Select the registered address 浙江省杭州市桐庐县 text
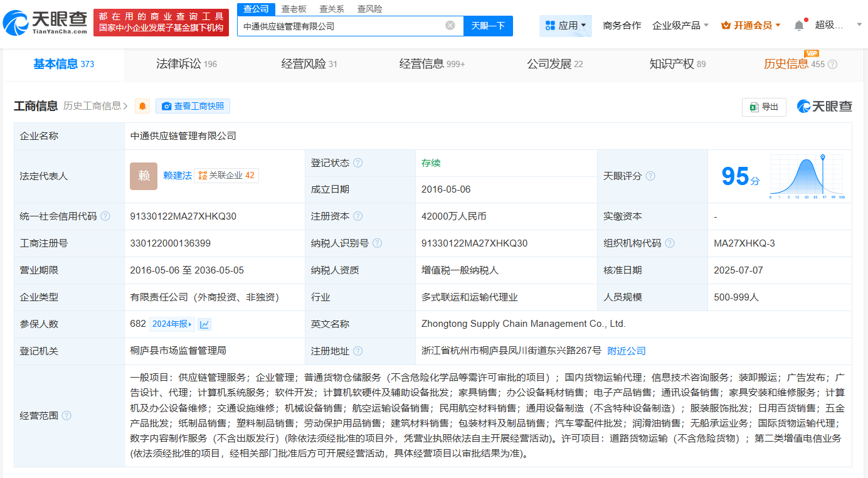868x478 pixels. [x=511, y=351]
